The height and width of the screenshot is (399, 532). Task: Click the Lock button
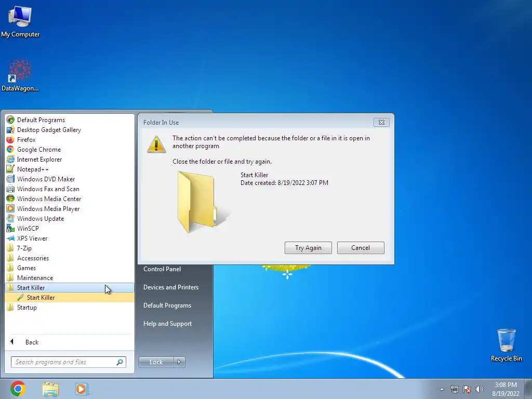point(156,362)
